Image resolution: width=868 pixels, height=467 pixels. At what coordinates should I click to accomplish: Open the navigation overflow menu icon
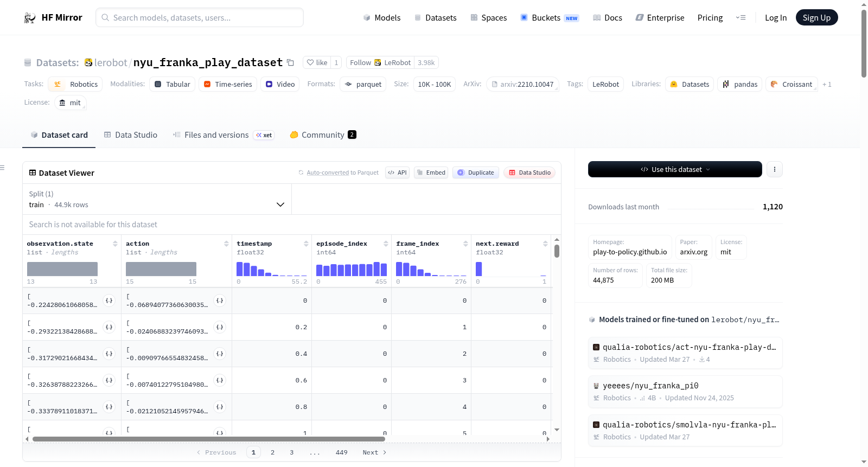[x=741, y=18]
